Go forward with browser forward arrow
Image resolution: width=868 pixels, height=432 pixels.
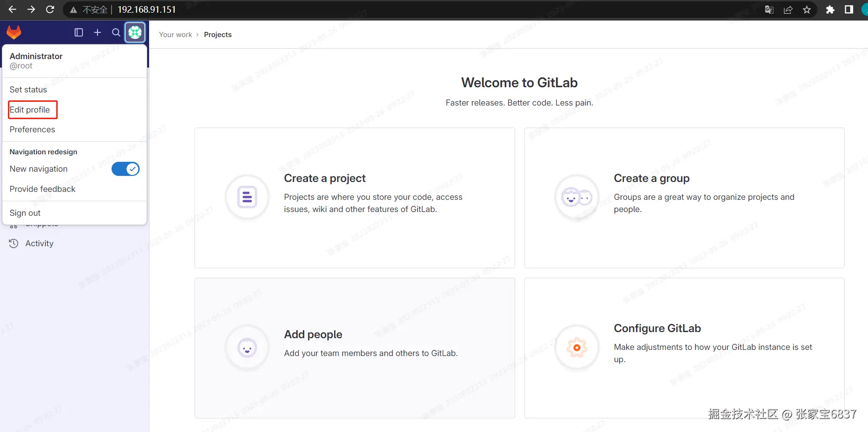click(31, 9)
